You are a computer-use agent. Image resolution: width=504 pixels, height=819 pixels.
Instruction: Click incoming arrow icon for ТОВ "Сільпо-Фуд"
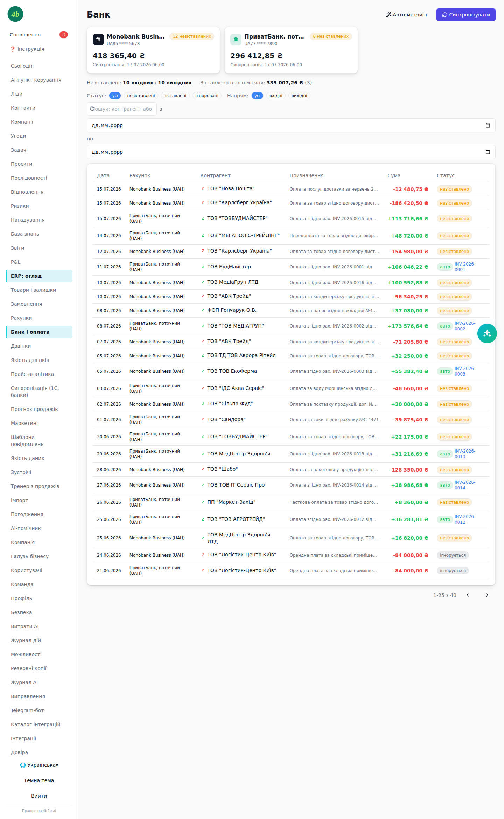(203, 404)
